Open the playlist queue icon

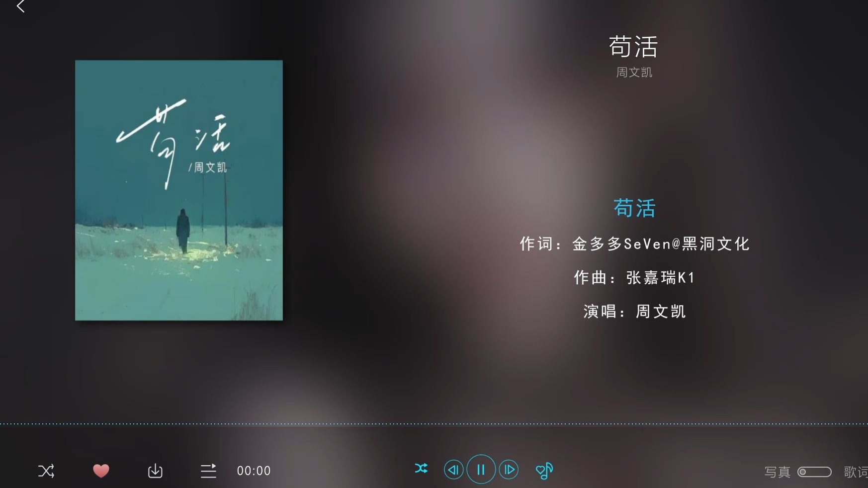tap(208, 471)
